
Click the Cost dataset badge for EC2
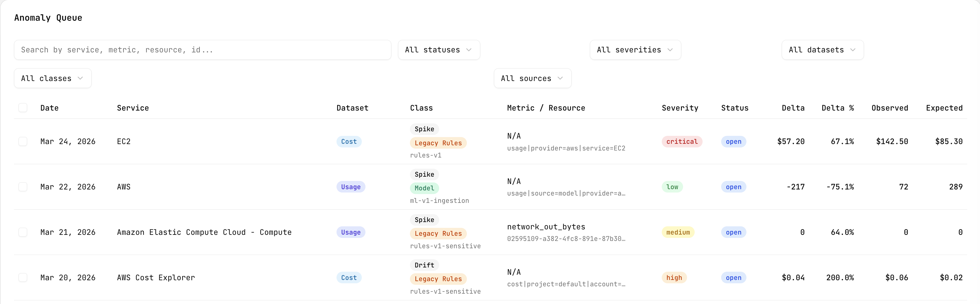(x=348, y=142)
